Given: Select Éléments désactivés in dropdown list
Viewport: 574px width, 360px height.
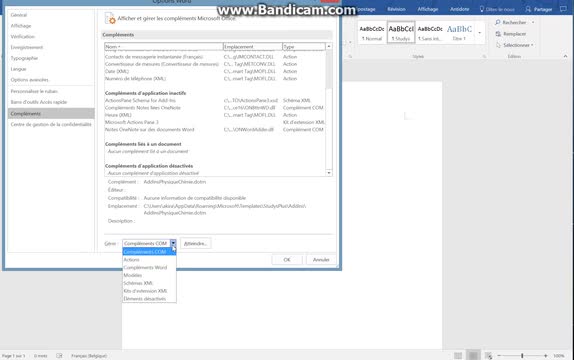Looking at the screenshot, I should click(145, 299).
